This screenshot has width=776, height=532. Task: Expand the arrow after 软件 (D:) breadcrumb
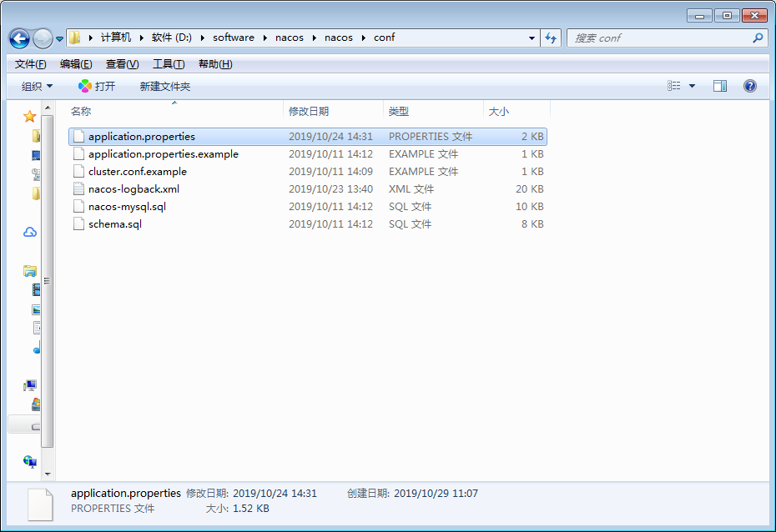[x=202, y=38]
